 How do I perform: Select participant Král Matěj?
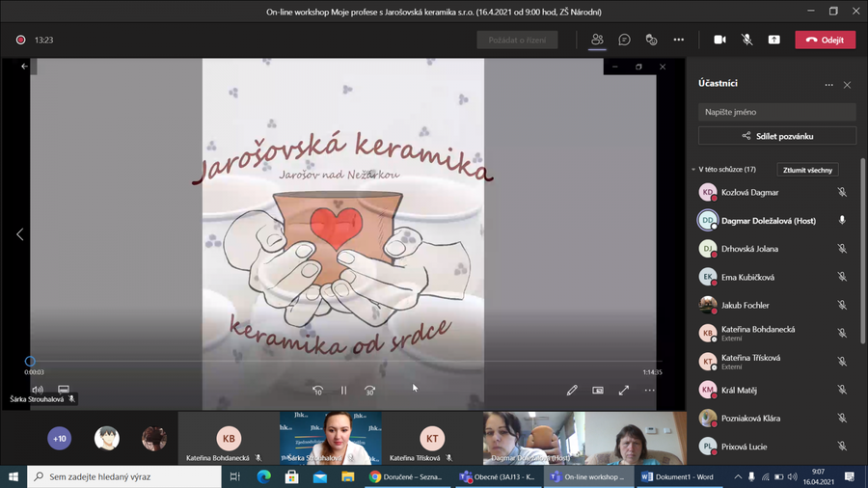pos(773,390)
